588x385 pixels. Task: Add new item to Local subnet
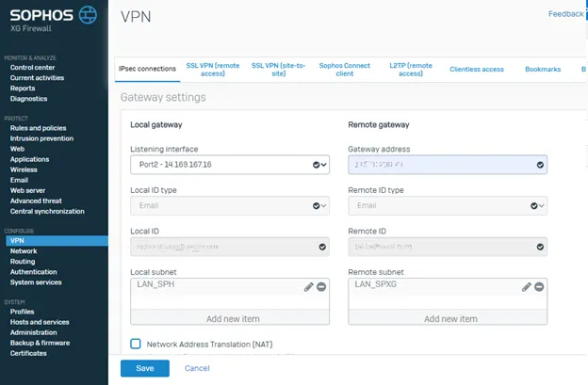(x=229, y=319)
